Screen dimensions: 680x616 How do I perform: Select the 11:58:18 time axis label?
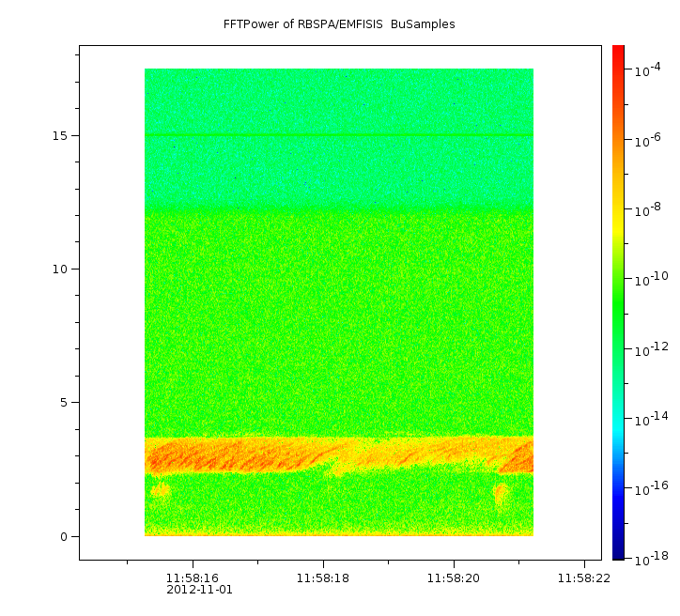pos(323,578)
